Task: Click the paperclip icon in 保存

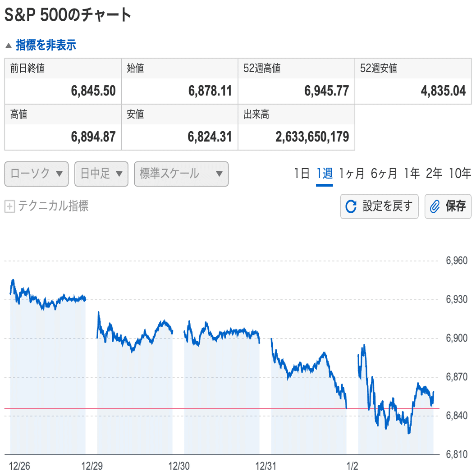Action: pos(435,207)
